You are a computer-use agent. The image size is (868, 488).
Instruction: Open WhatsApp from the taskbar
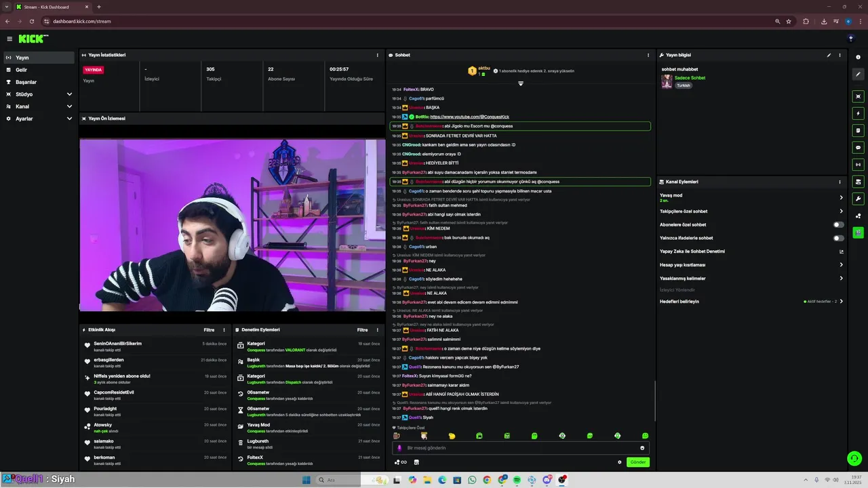coord(472,480)
